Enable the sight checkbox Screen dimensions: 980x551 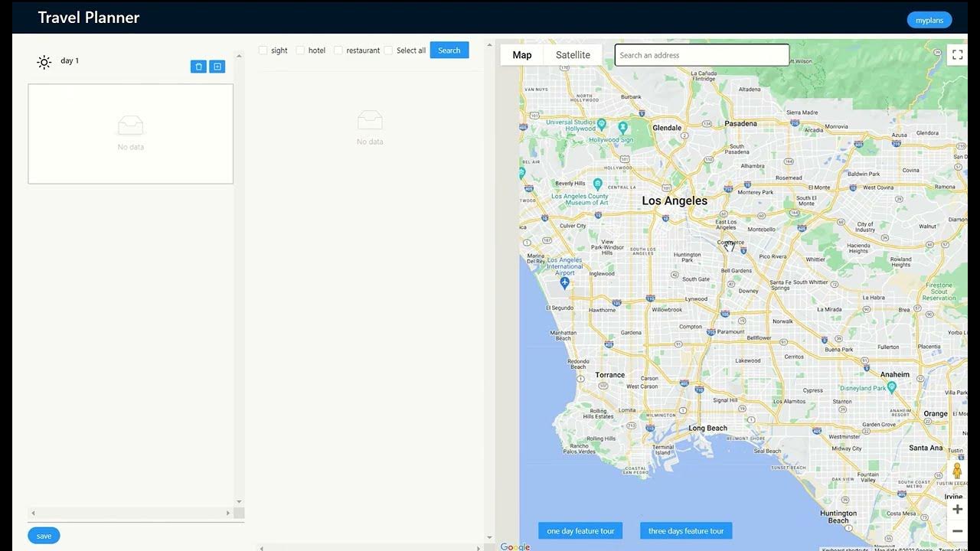tap(263, 51)
